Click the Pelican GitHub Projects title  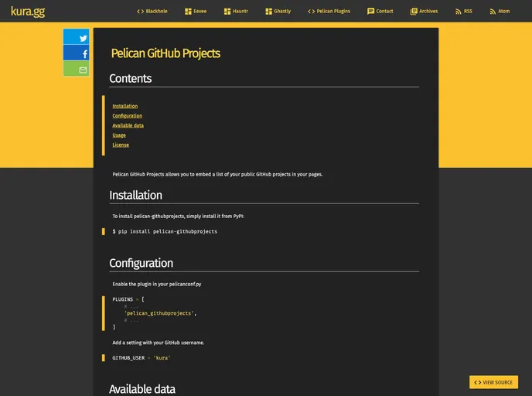pos(165,53)
